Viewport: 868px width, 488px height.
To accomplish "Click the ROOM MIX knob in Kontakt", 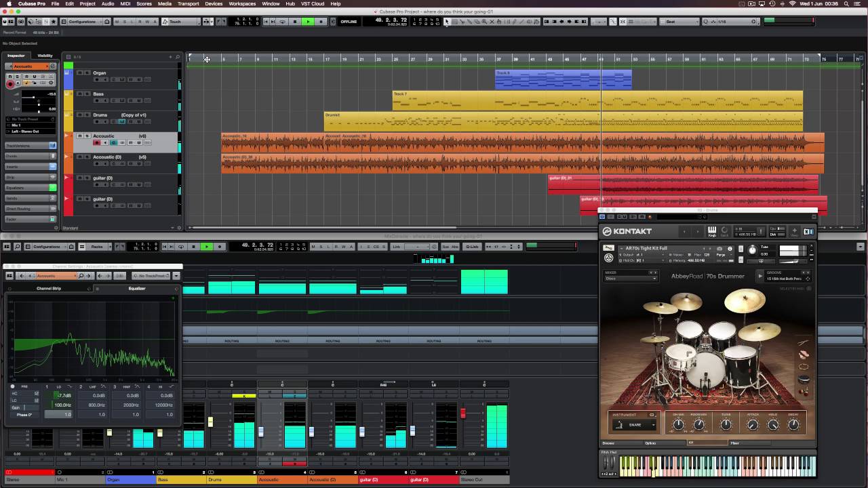I will pyautogui.click(x=698, y=424).
